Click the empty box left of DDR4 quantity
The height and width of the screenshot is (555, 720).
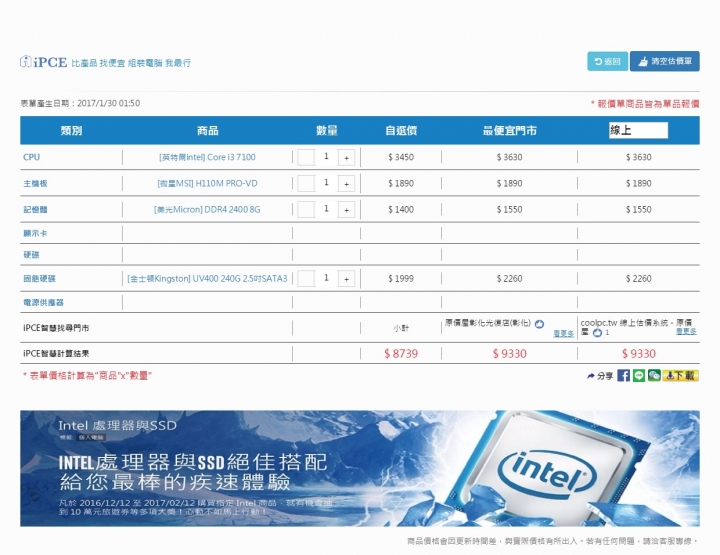click(306, 210)
